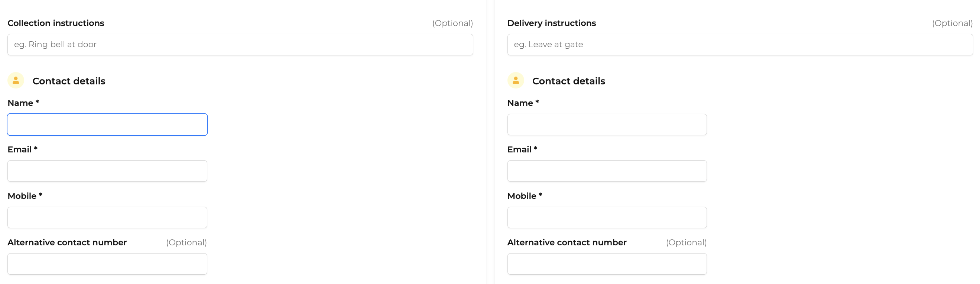
Task: Click the collection contact Name field
Action: (107, 125)
